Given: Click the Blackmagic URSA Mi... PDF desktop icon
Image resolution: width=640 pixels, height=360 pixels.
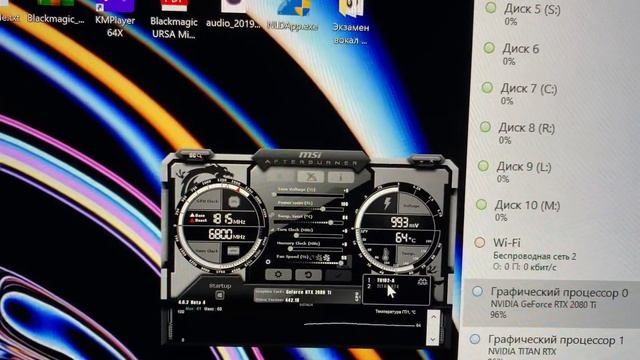Looking at the screenshot, I should 174,19.
